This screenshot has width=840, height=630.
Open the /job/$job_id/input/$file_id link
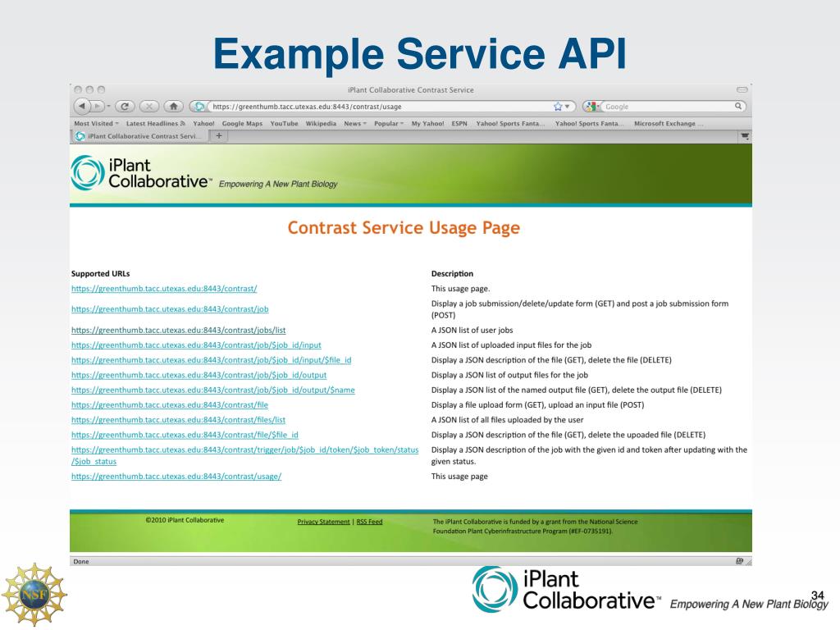(211, 360)
